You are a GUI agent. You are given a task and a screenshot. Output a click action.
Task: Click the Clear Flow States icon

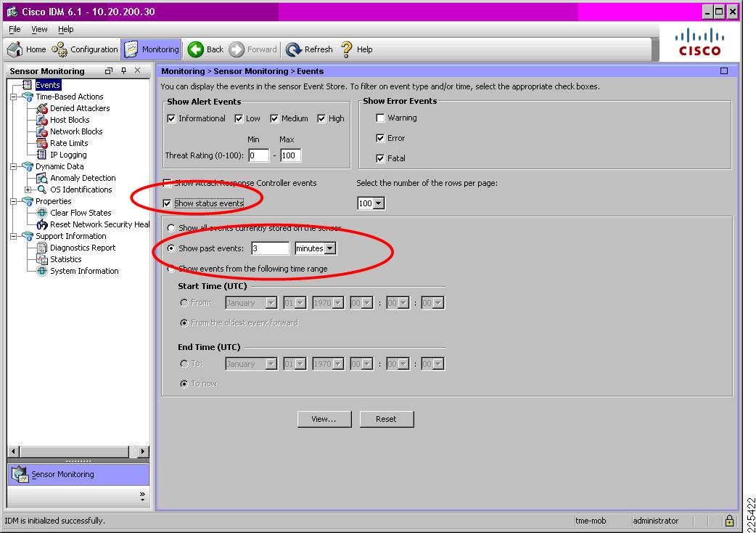click(42, 213)
